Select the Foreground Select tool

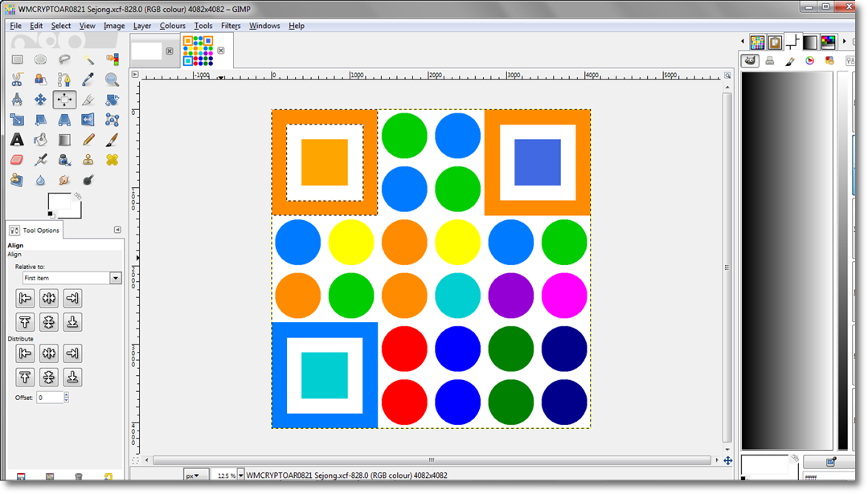[40, 80]
